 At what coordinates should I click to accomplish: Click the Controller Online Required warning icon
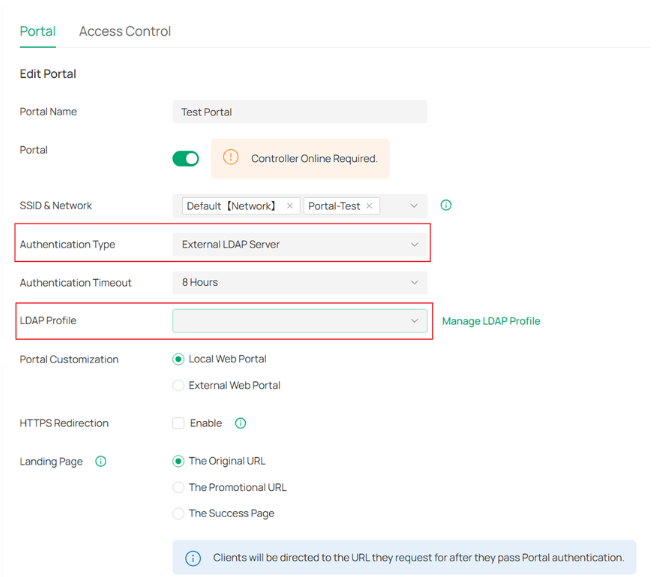pos(231,158)
